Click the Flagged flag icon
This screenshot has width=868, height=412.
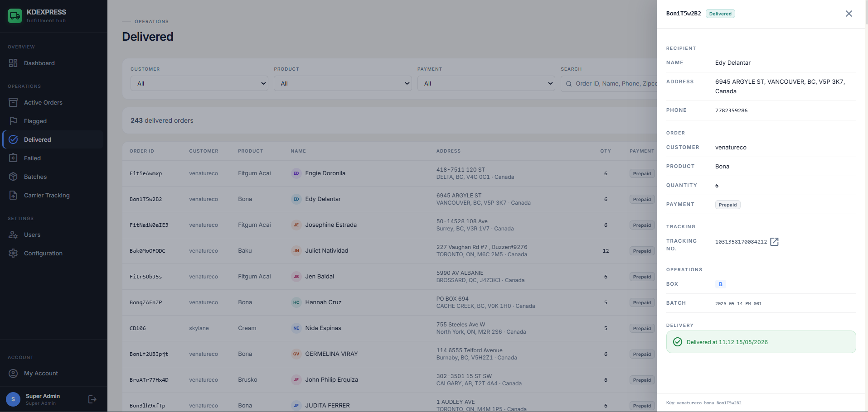pyautogui.click(x=13, y=121)
